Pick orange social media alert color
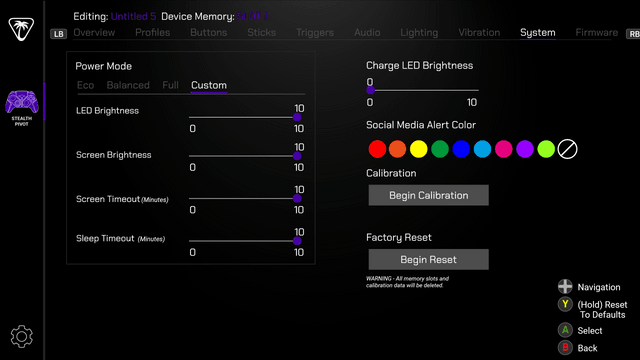Viewport: 640px width, 360px height. click(398, 149)
